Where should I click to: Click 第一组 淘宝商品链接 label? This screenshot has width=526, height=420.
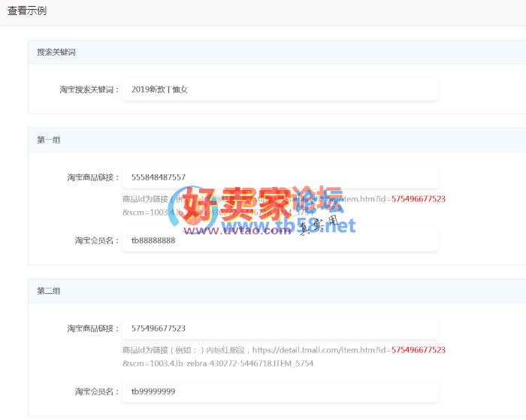(93, 177)
